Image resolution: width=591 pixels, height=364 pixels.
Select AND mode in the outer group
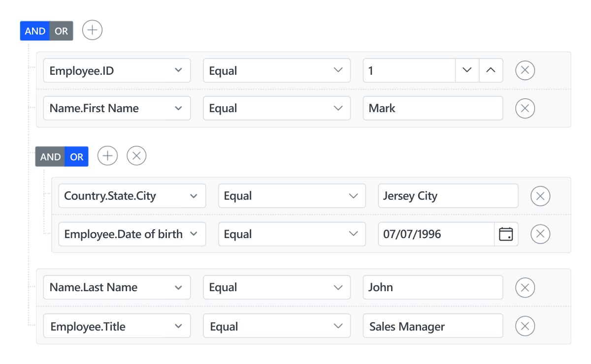point(34,30)
